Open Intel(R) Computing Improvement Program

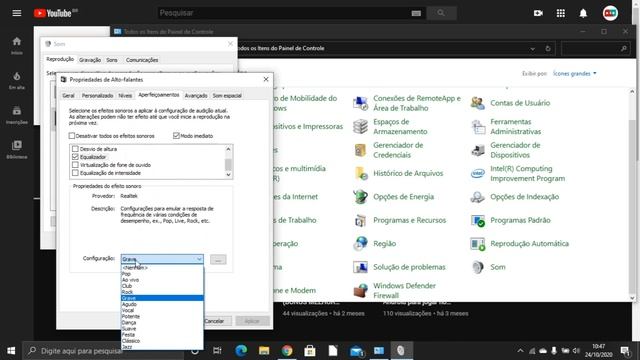pos(518,173)
